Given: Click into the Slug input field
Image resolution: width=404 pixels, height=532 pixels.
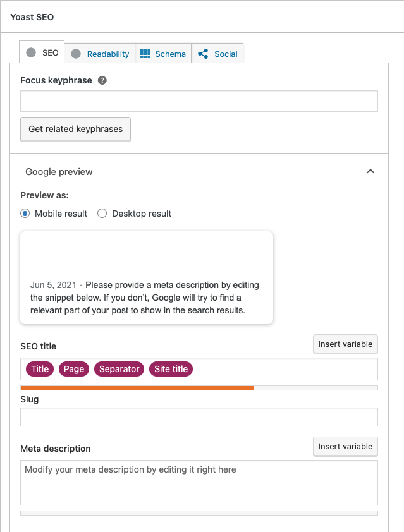Looking at the screenshot, I should pos(199,417).
